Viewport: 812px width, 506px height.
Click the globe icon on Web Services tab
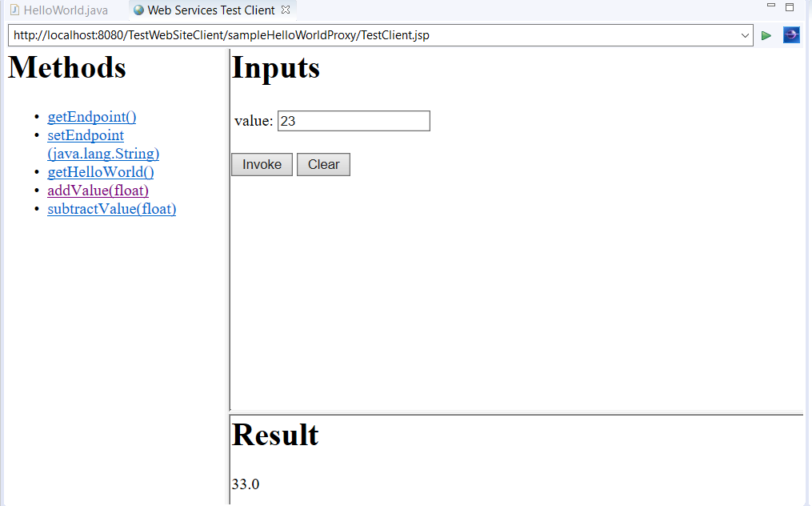tap(139, 11)
